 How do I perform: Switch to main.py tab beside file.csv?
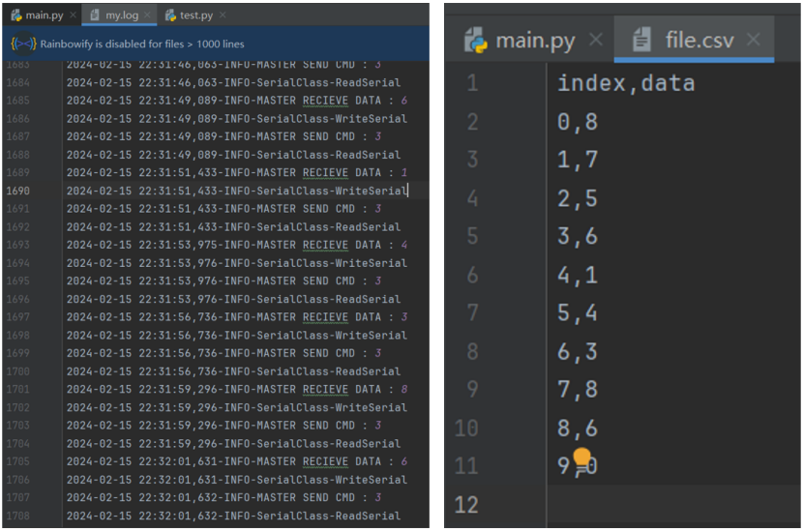(x=535, y=40)
